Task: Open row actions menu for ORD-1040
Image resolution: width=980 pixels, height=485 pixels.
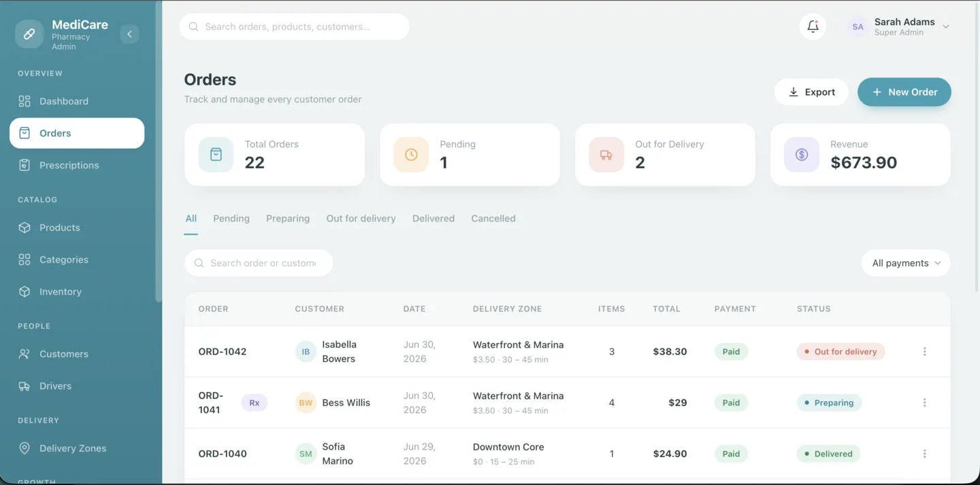Action: [924, 454]
